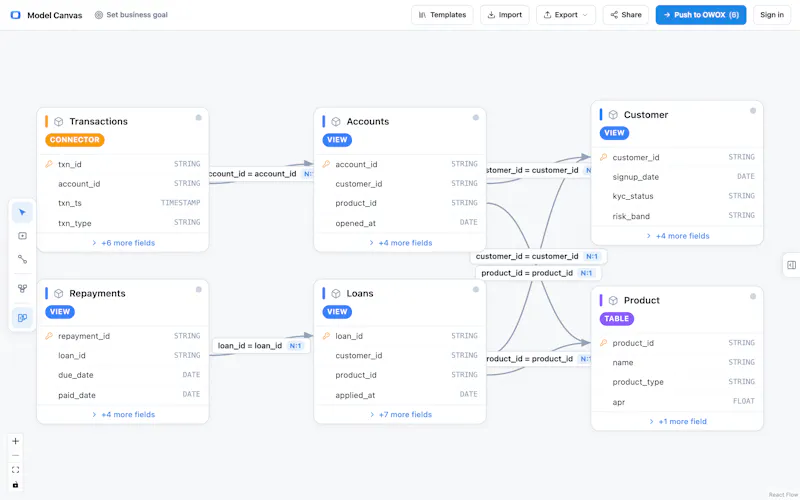
Task: Expand +7 more fields in Loans
Action: (x=401, y=414)
